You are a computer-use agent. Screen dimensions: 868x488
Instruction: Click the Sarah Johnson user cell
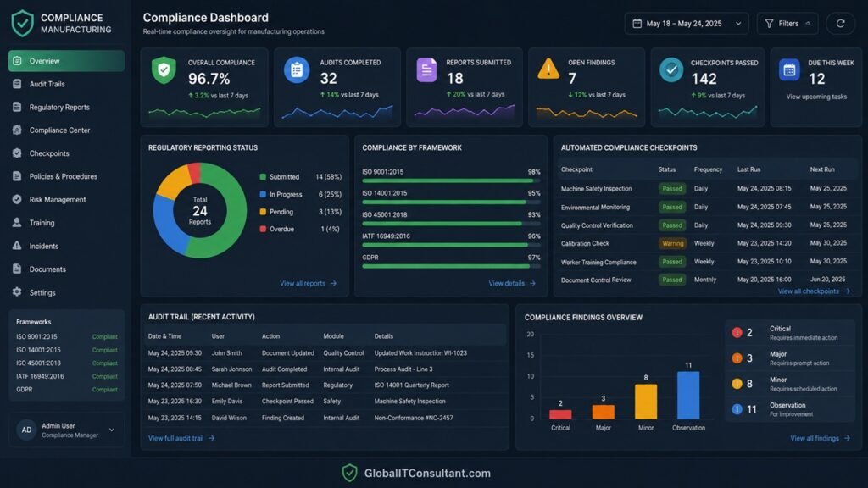231,369
